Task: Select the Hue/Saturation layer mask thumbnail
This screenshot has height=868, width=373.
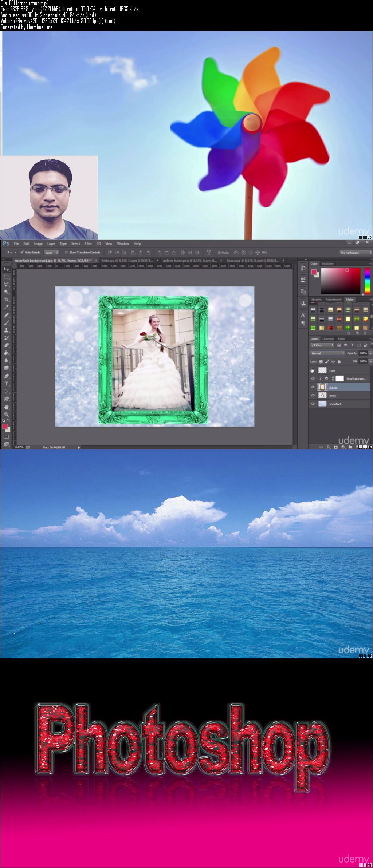Action: [x=339, y=378]
